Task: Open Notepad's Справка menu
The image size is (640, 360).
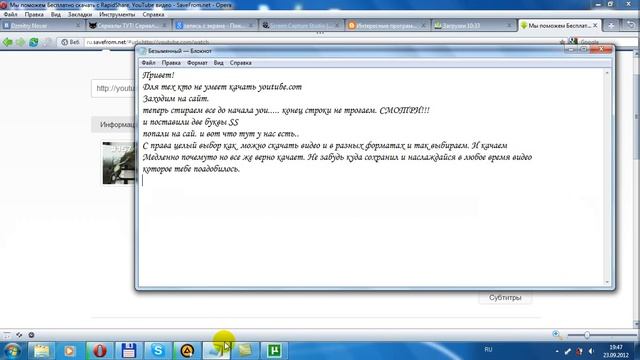Action: click(x=240, y=63)
